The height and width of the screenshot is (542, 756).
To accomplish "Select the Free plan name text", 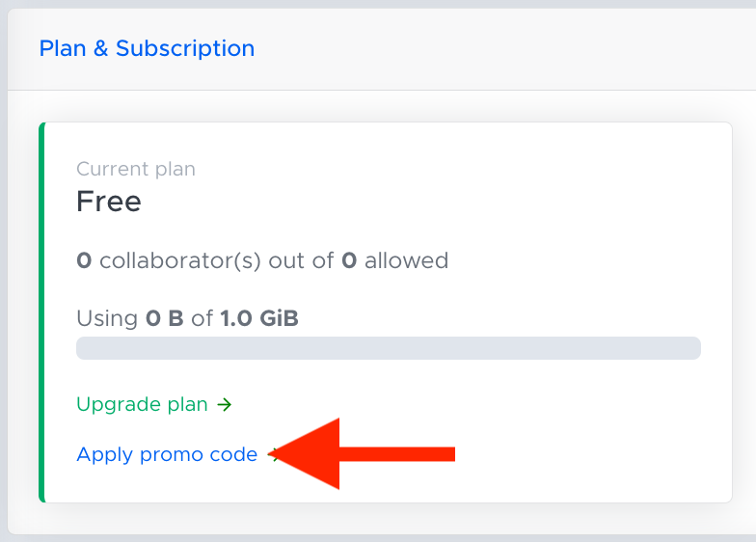I will point(109,201).
